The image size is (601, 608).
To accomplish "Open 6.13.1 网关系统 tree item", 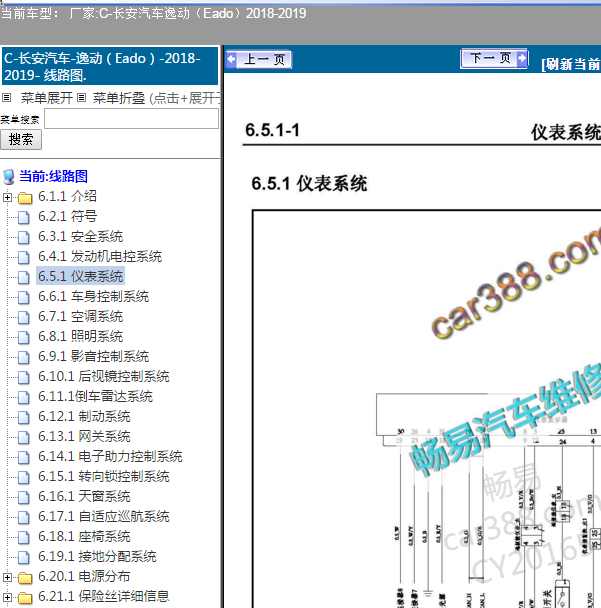I will [84, 437].
